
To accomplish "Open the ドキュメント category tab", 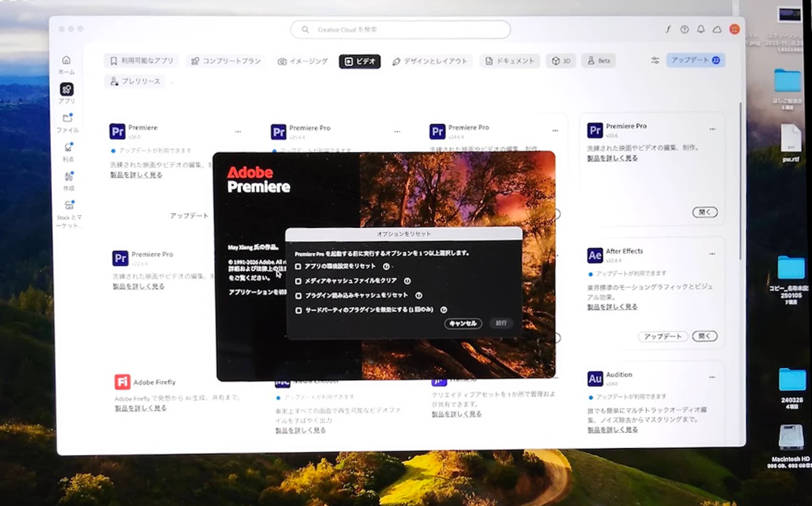I will [510, 61].
